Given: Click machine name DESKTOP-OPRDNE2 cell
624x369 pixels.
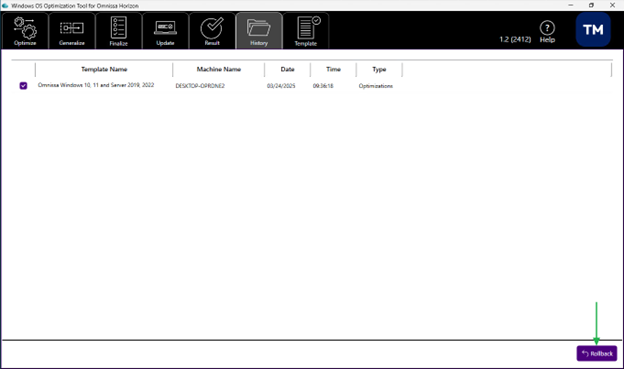Looking at the screenshot, I should pos(200,86).
